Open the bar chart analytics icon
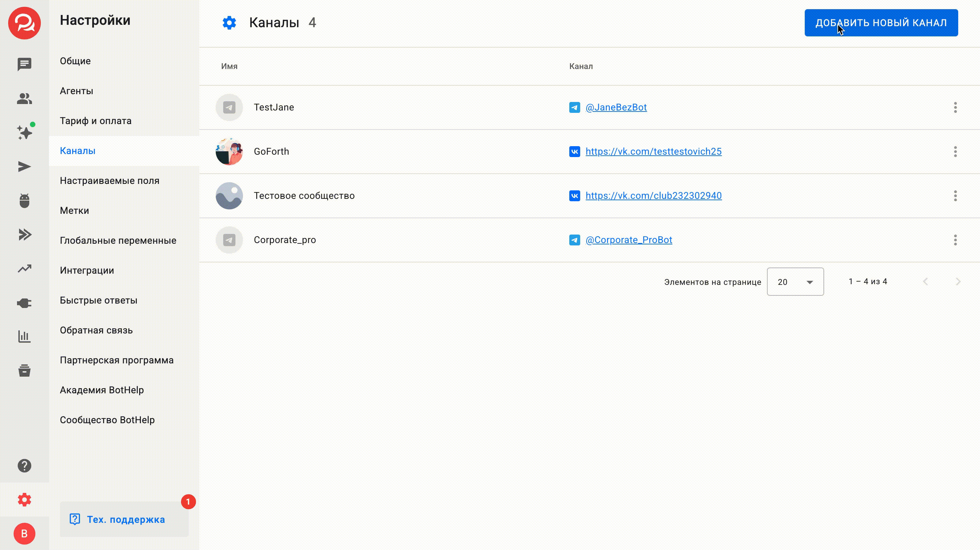980x550 pixels. click(x=24, y=337)
